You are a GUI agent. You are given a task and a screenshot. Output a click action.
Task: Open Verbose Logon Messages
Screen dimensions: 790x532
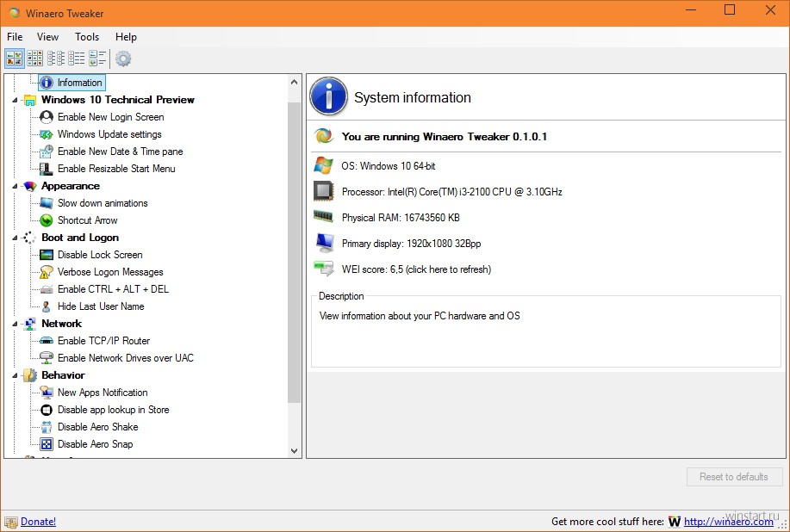click(x=110, y=272)
